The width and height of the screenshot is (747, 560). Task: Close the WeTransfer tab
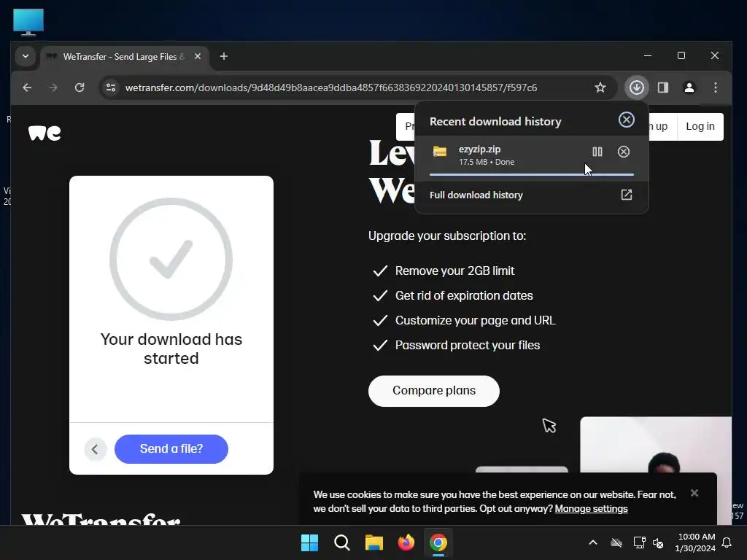(x=198, y=56)
